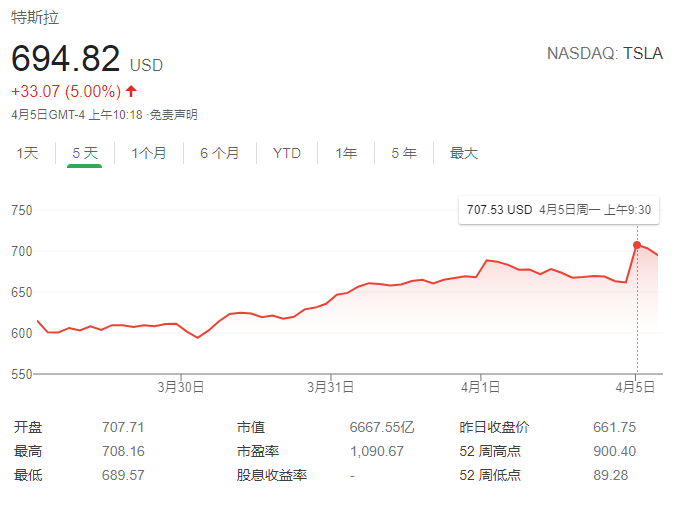
Task: Click the red data point on chart
Action: click(637, 245)
